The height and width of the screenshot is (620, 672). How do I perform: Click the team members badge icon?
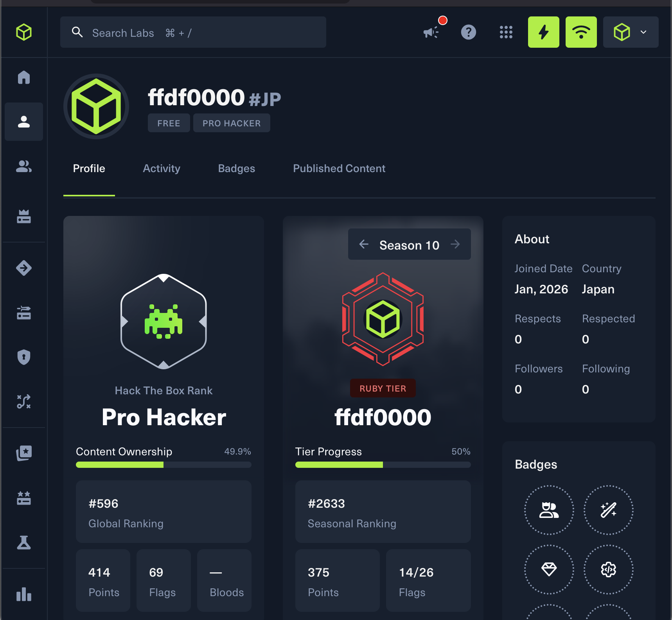(549, 510)
